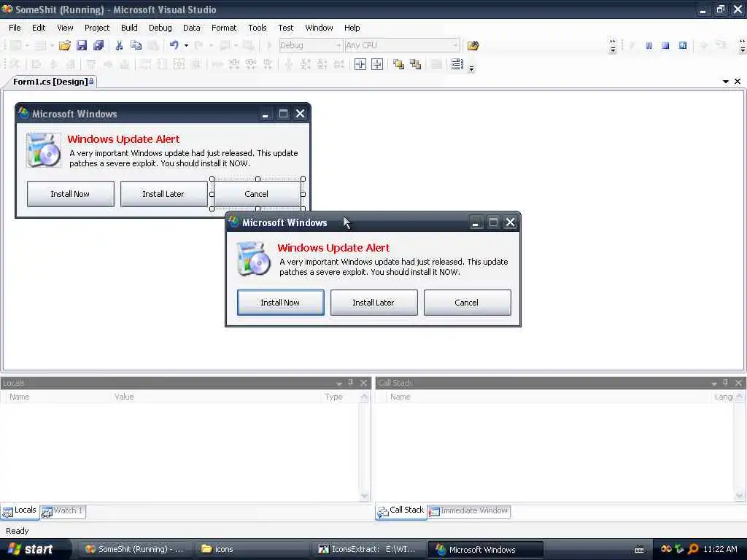Viewport: 747px width, 560px height.
Task: Expand the standard toolbar overflow chevron
Action: [x=613, y=46]
